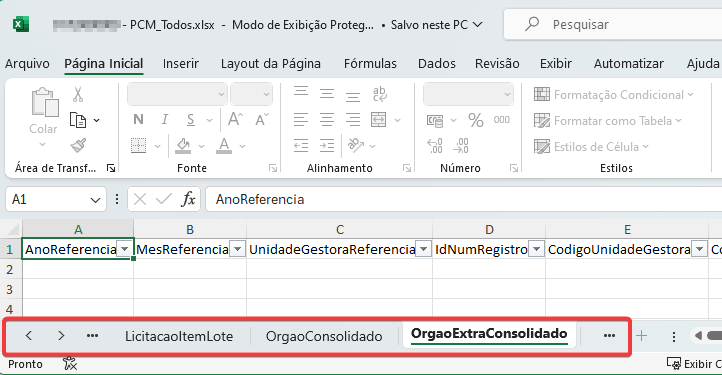
Task: Select the Format Painter brush icon
Action: click(x=78, y=146)
